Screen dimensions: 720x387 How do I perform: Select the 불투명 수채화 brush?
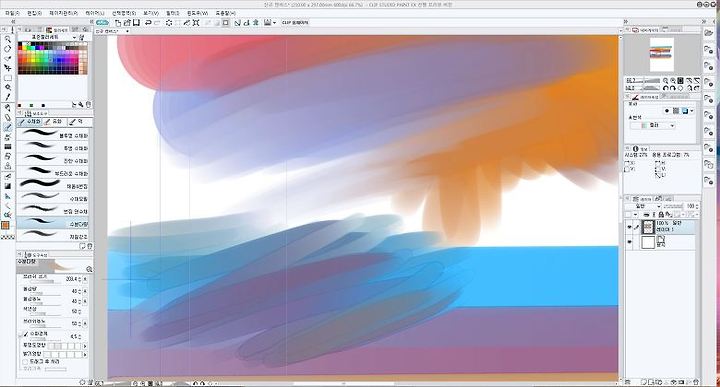pyautogui.click(x=54, y=135)
